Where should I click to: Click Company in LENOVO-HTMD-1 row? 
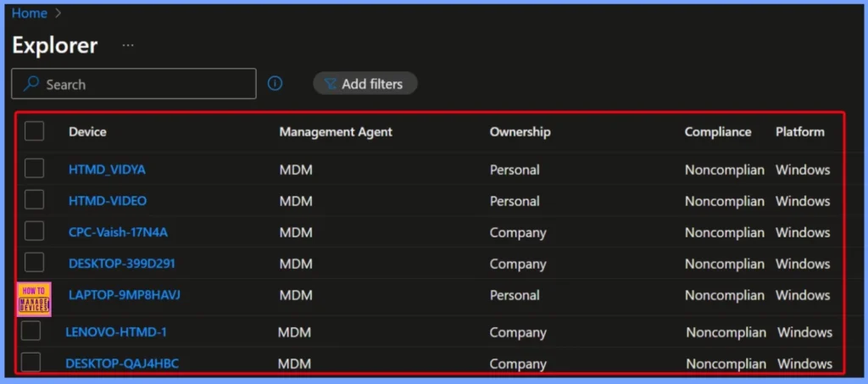(x=518, y=332)
